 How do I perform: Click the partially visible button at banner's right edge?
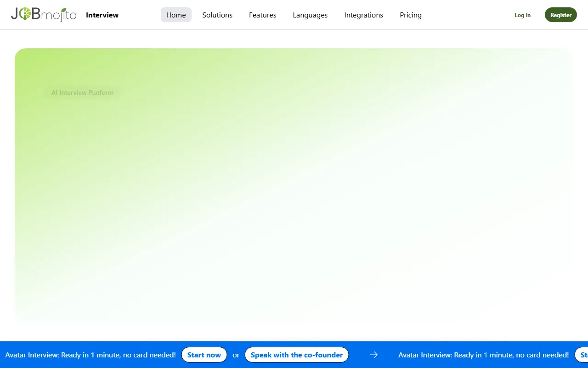pos(582,355)
